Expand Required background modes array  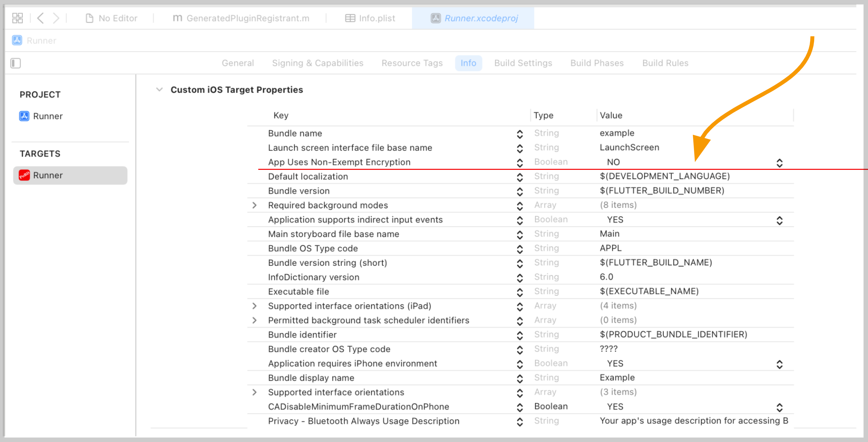(254, 205)
